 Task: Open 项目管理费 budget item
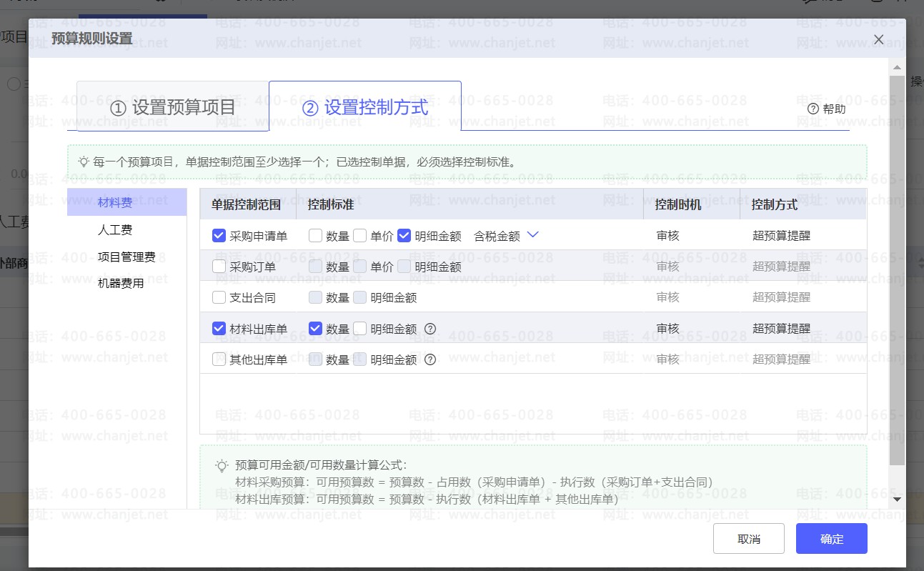point(126,257)
